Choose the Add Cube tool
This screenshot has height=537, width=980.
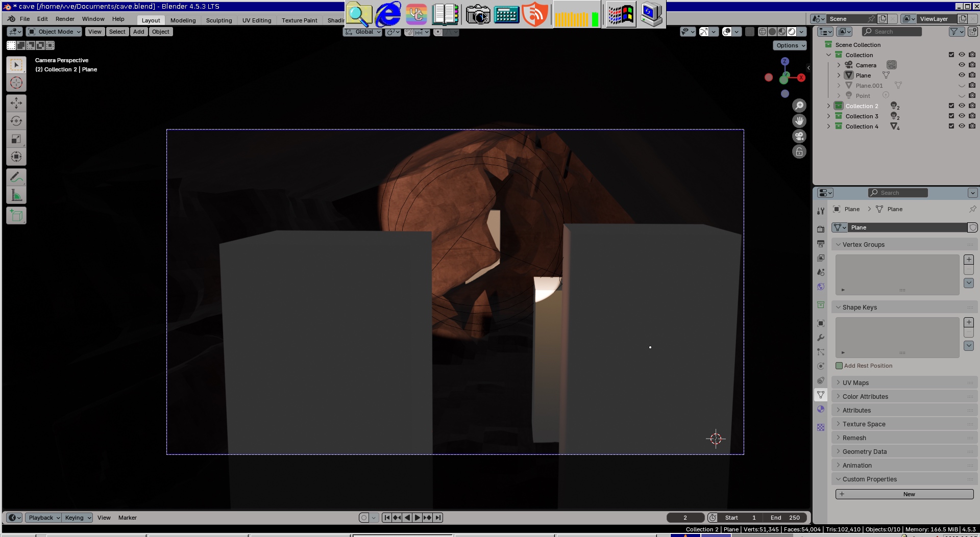(x=16, y=216)
